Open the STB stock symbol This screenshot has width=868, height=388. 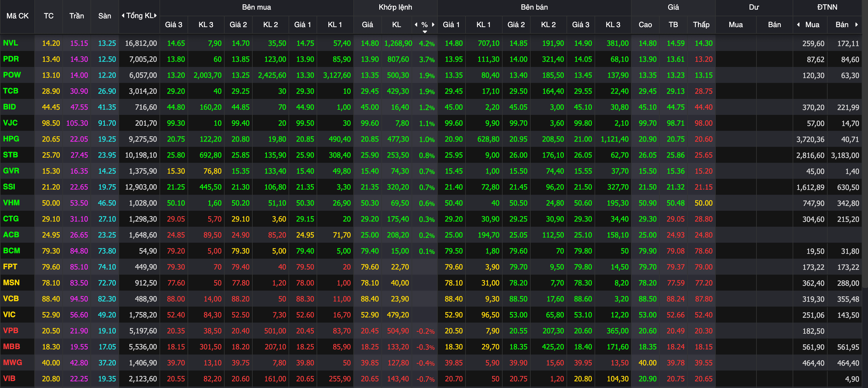tap(11, 155)
